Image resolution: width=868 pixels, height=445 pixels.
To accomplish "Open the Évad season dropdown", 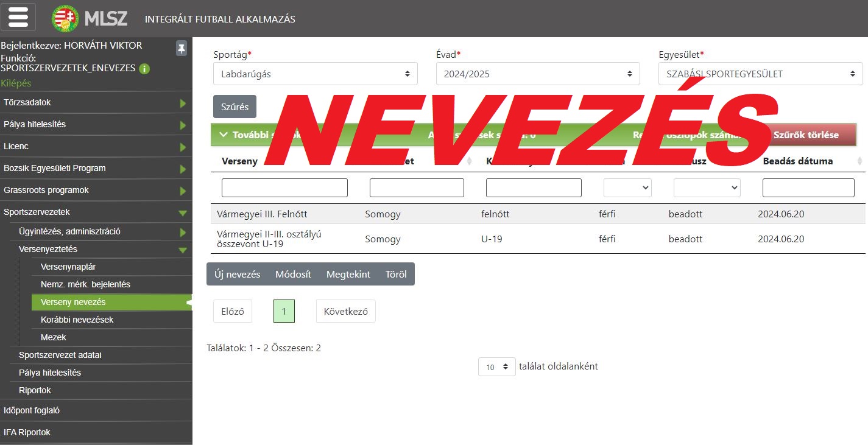I will point(538,74).
